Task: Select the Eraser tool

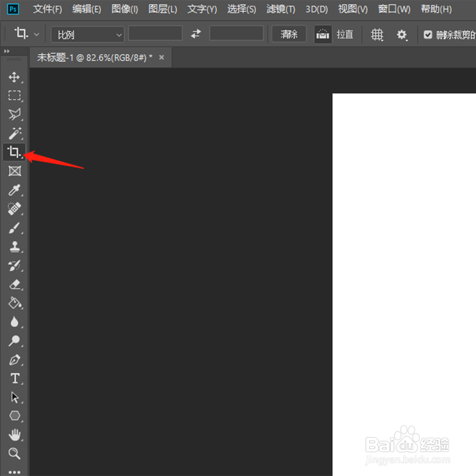Action: [15, 284]
